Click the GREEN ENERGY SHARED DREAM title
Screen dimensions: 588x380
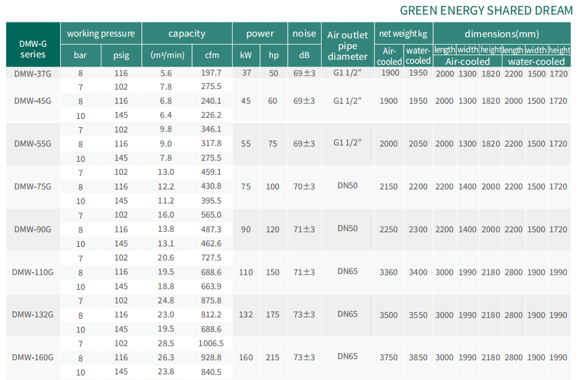click(x=486, y=10)
